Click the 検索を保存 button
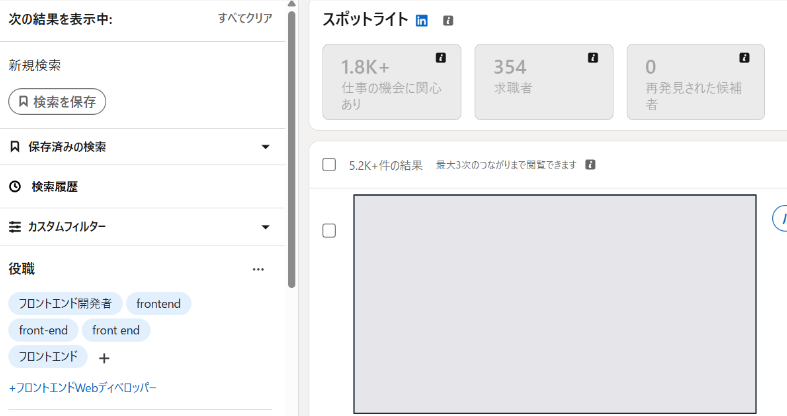Screen dimensions: 787x416 click(x=57, y=102)
